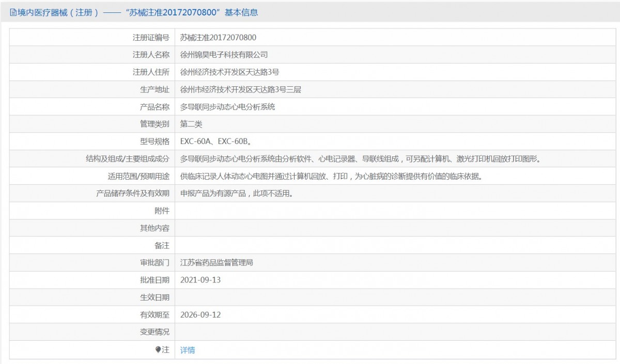This screenshot has height=364, width=620.
Task: Select the address 徐州经济技术开发区天达路3号
Action: (x=230, y=72)
